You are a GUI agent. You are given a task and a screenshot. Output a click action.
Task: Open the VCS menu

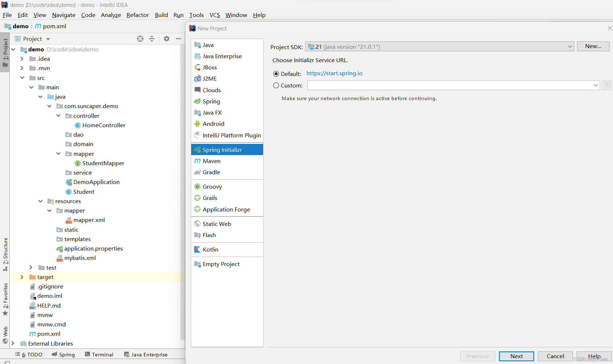[x=215, y=15]
